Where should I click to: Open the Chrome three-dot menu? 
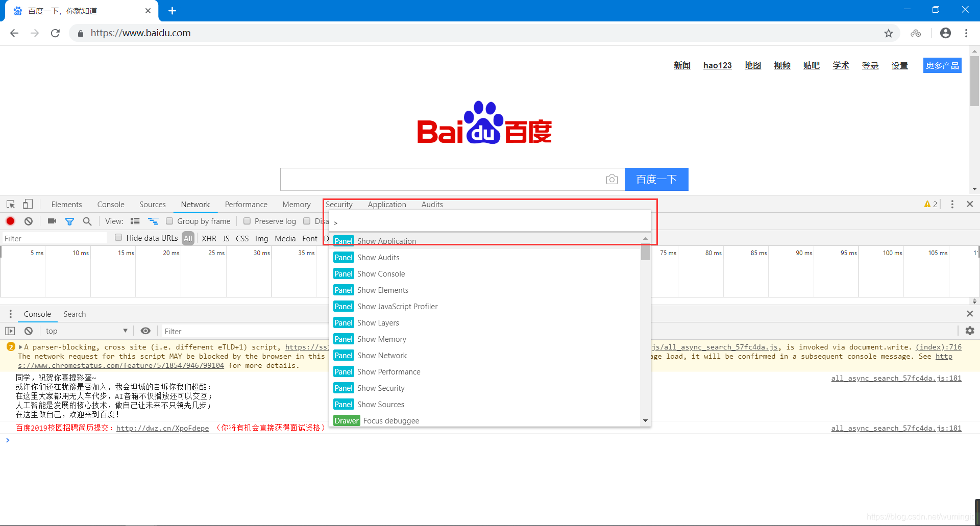click(966, 33)
